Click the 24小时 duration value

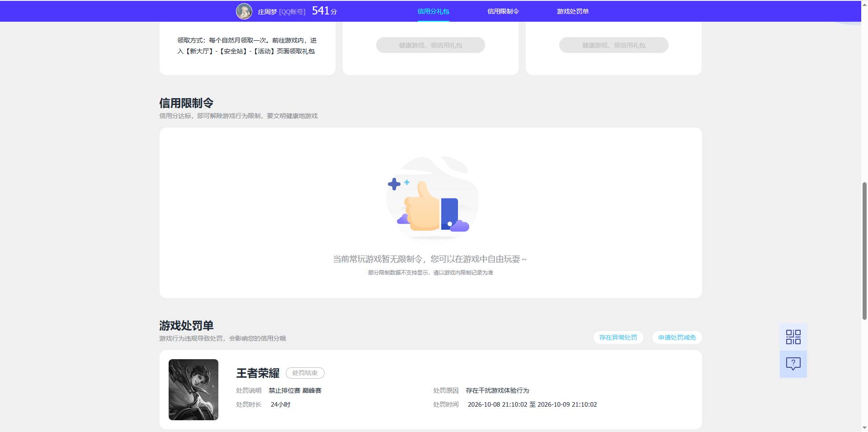(280, 404)
